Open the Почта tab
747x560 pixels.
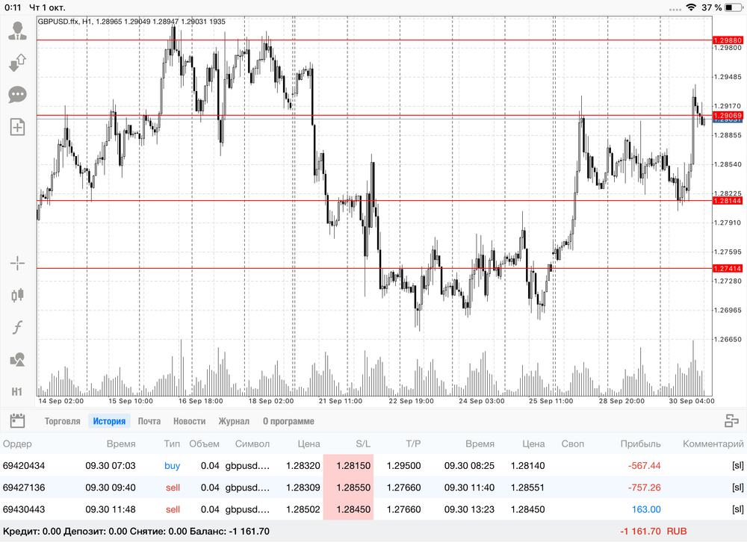click(x=149, y=421)
